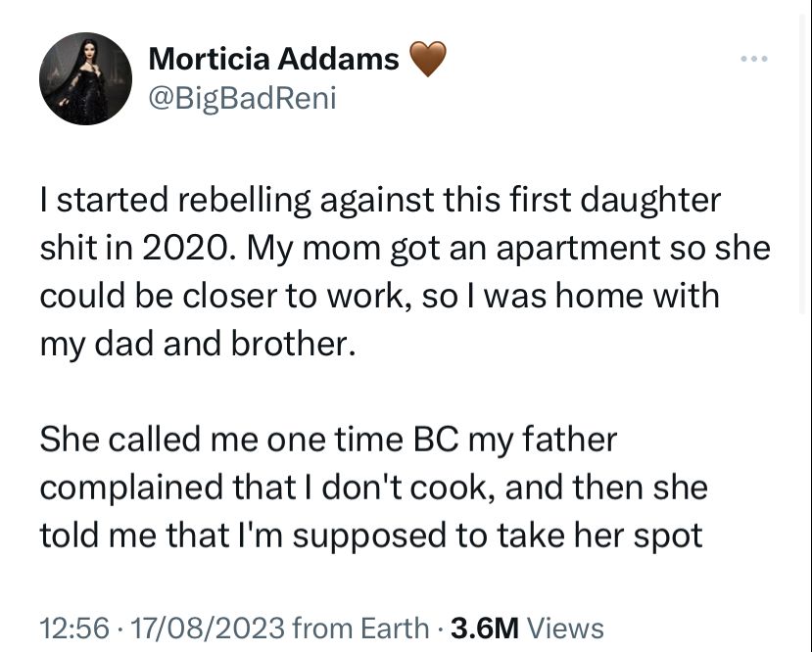Click the word "complained" in the tweet
The width and height of the screenshot is (812, 652).
[x=132, y=488]
